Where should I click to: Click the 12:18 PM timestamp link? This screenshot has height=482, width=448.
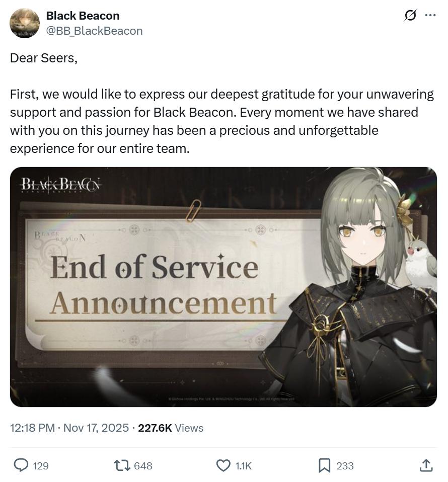tap(32, 428)
